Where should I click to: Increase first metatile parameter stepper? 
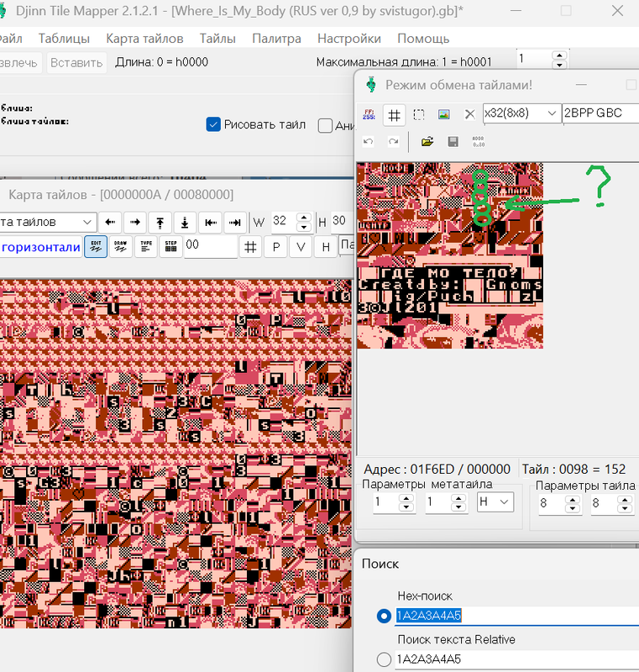point(406,498)
